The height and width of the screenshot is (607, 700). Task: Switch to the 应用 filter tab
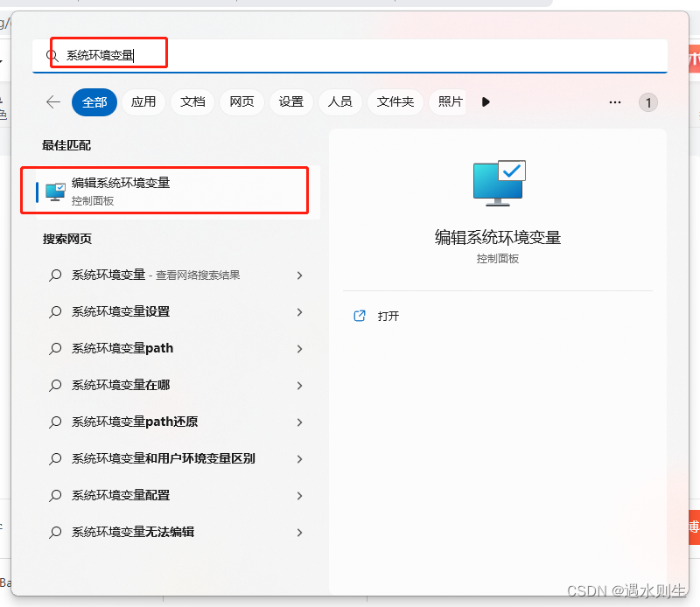pyautogui.click(x=143, y=102)
